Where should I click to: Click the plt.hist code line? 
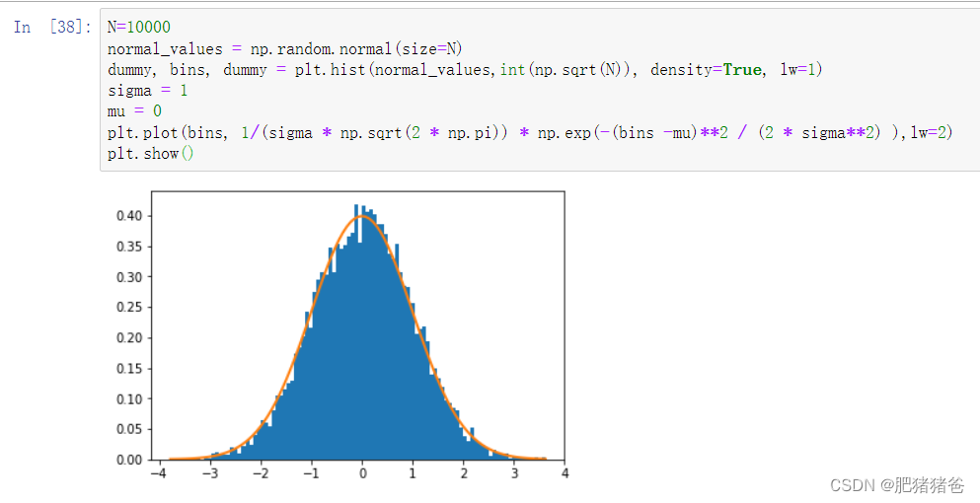(465, 70)
